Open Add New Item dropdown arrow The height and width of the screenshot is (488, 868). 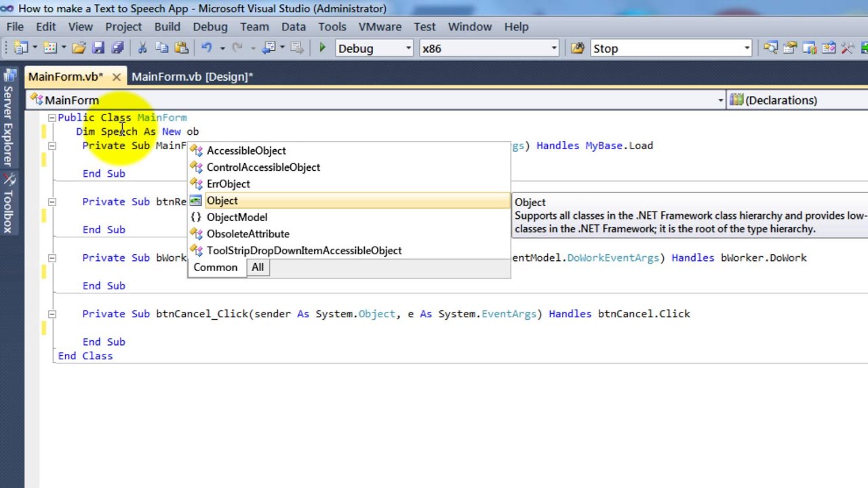(64, 48)
